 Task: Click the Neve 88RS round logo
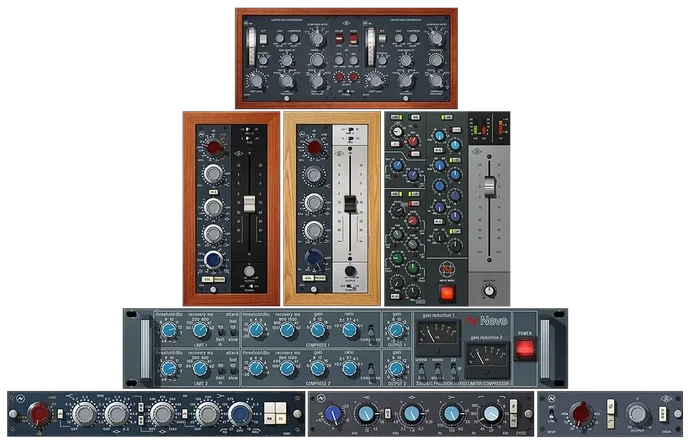pos(447,269)
